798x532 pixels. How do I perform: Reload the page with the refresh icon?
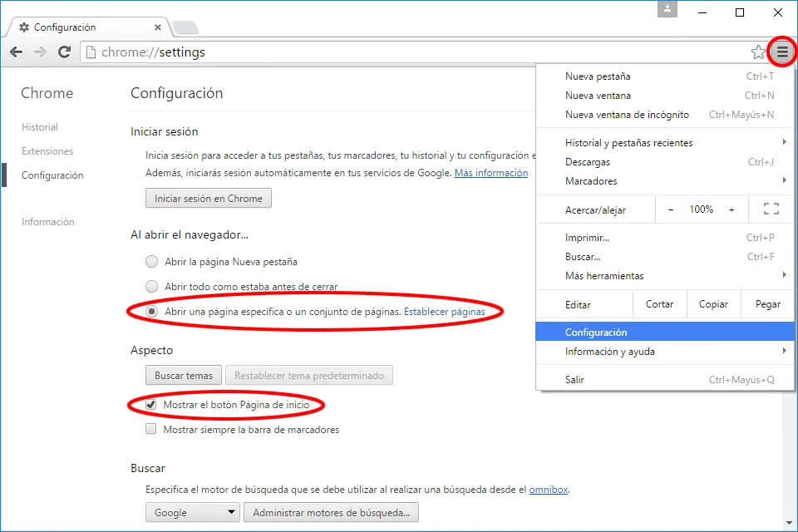[x=64, y=52]
